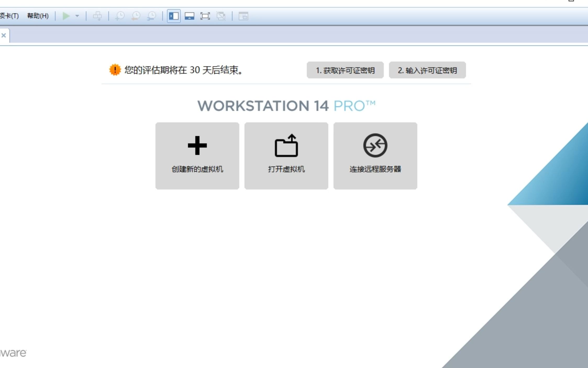Screen dimensions: 588x368
Task: Open the power options dropdown arrow
Action: (77, 16)
